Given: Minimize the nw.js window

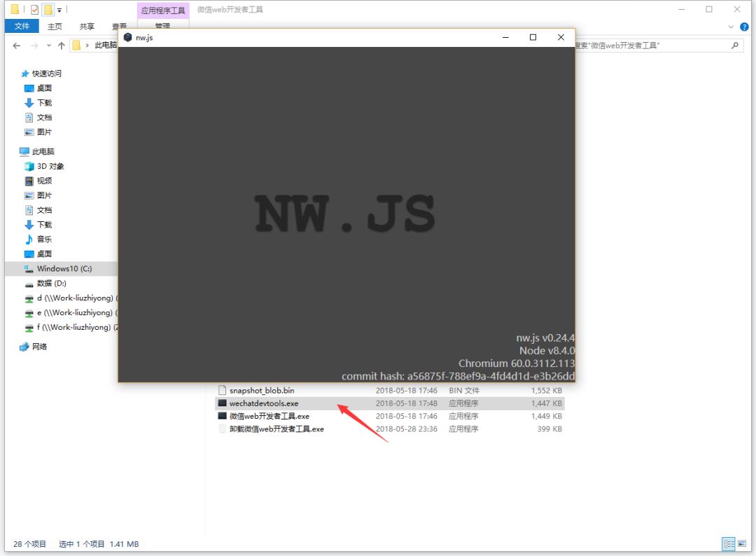Looking at the screenshot, I should [x=506, y=38].
